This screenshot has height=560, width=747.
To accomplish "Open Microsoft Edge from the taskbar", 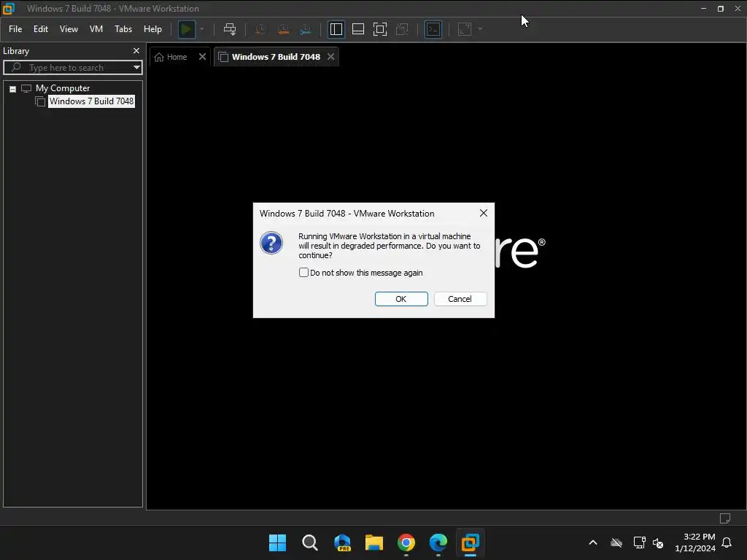I will (438, 542).
